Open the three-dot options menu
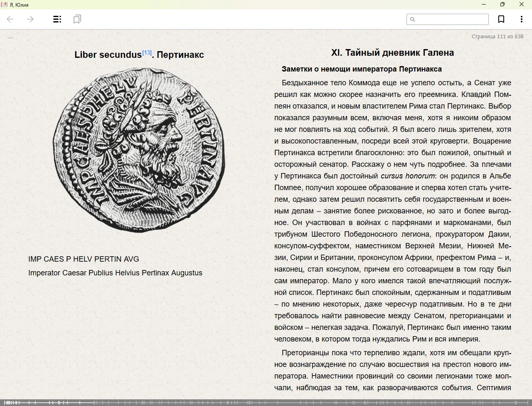 [x=521, y=19]
